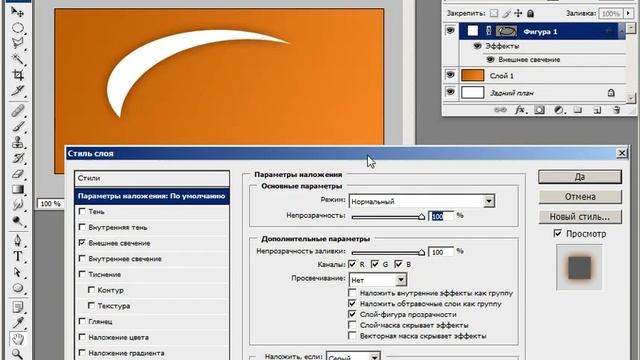640x360 pixels.
Task: Check Векторная маска скрывает эффекты
Action: coord(352,336)
